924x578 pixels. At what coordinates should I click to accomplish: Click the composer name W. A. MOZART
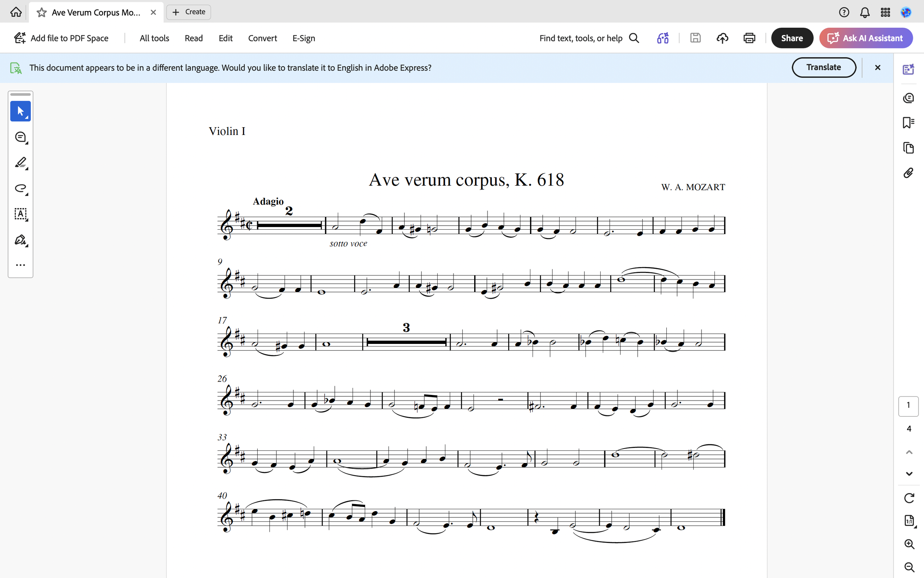[x=693, y=187]
